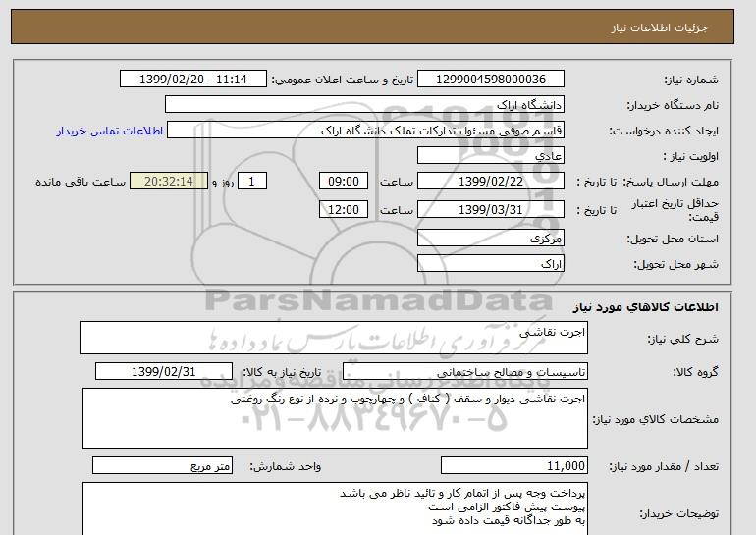Click the goods specification text area
This screenshot has height=535, width=756.
coord(335,418)
